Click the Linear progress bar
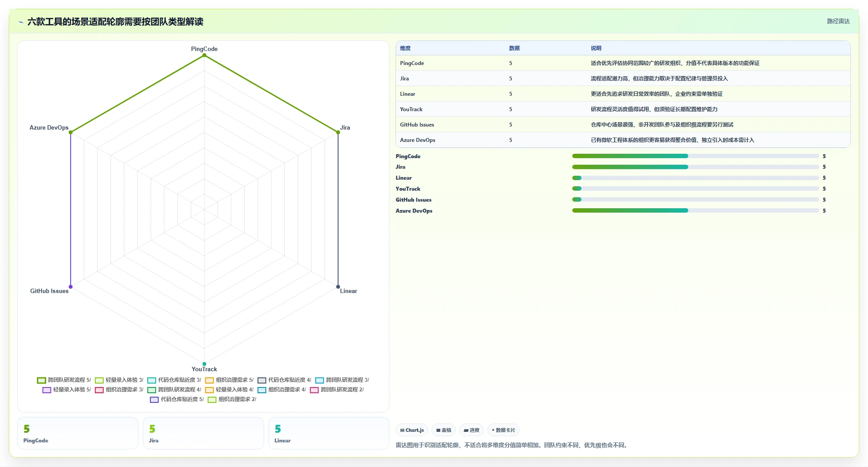The width and height of the screenshot is (868, 467). point(696,178)
